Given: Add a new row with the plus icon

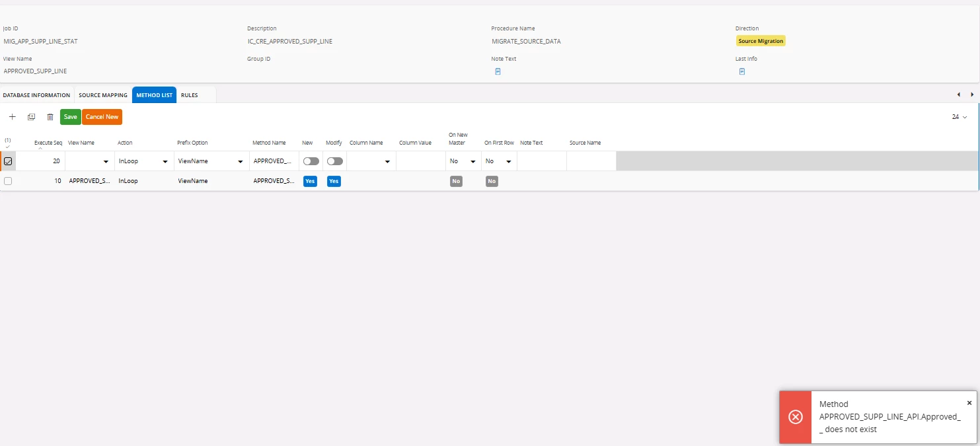Looking at the screenshot, I should pos(12,117).
